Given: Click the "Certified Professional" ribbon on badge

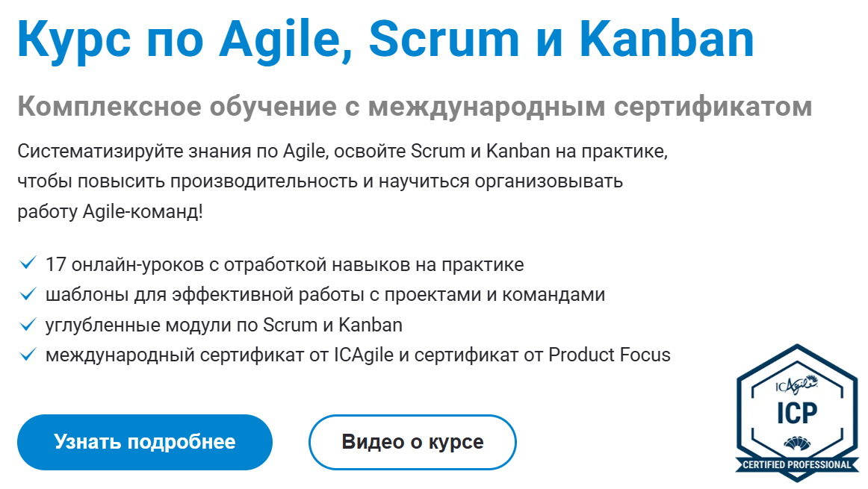Looking at the screenshot, I should click(796, 465).
